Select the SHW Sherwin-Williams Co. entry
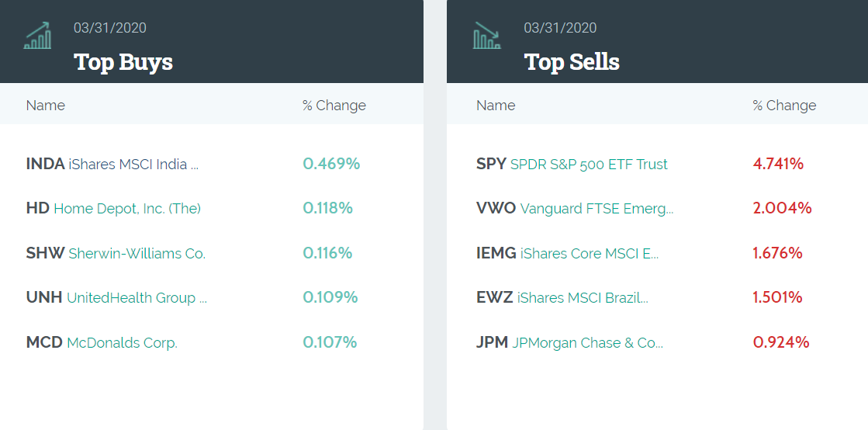The width and height of the screenshot is (868, 430). (116, 253)
